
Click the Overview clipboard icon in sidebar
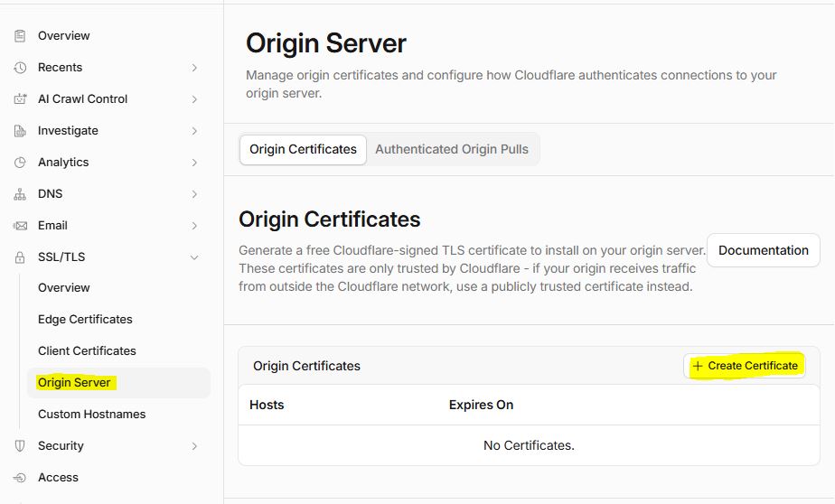(x=20, y=35)
